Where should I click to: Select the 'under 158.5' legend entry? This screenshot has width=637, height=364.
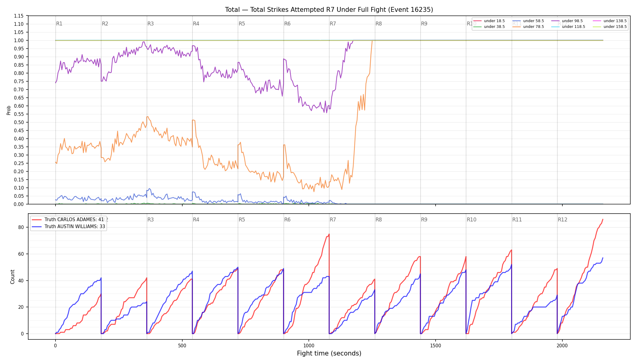[610, 27]
